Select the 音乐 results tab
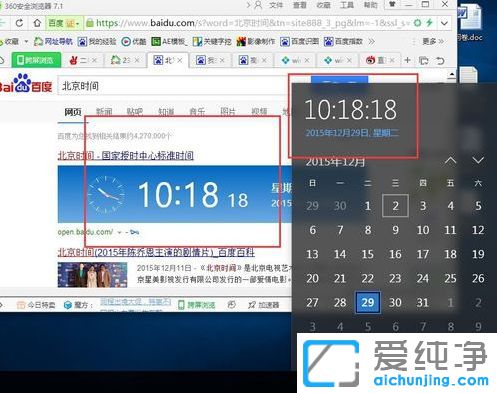This screenshot has width=497, height=393. pyautogui.click(x=197, y=112)
